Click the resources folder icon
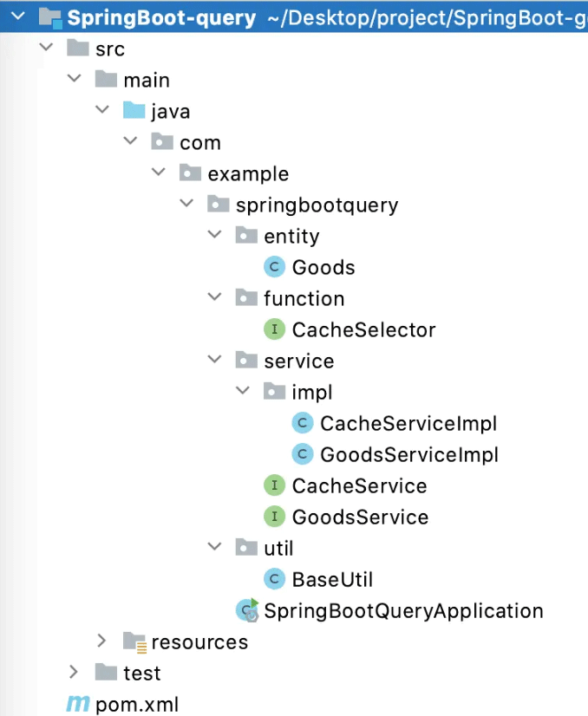This screenshot has width=588, height=716. (134, 642)
